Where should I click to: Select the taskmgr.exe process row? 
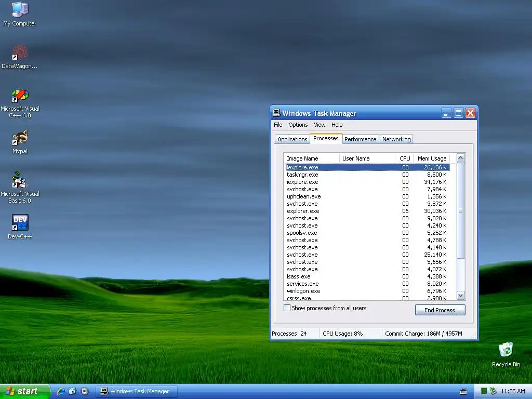pos(368,175)
